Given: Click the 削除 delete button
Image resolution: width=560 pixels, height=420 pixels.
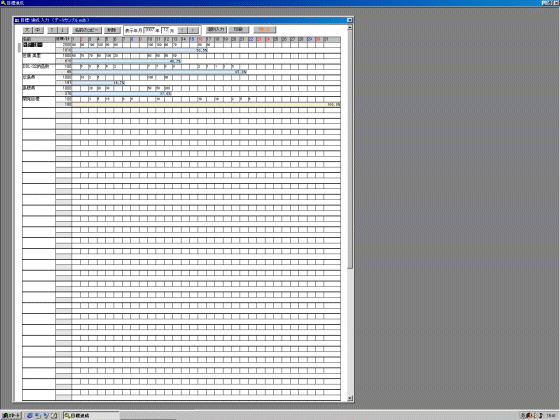Looking at the screenshot, I should [112, 30].
